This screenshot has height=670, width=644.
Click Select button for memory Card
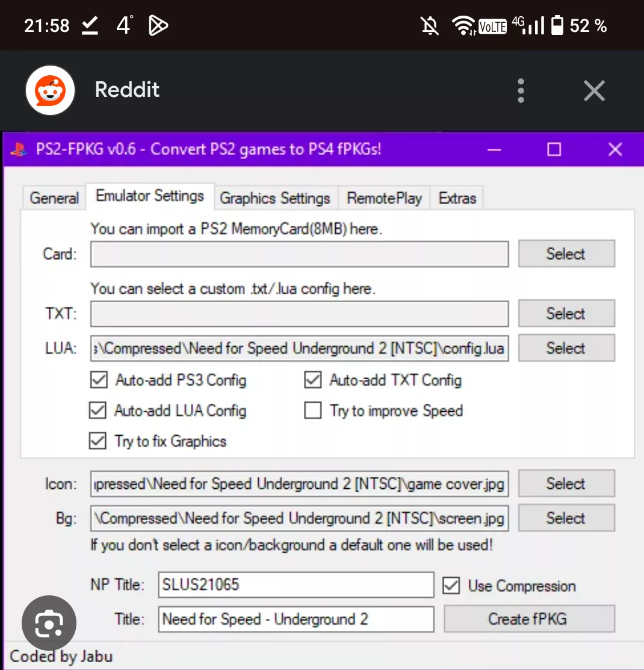coord(566,254)
